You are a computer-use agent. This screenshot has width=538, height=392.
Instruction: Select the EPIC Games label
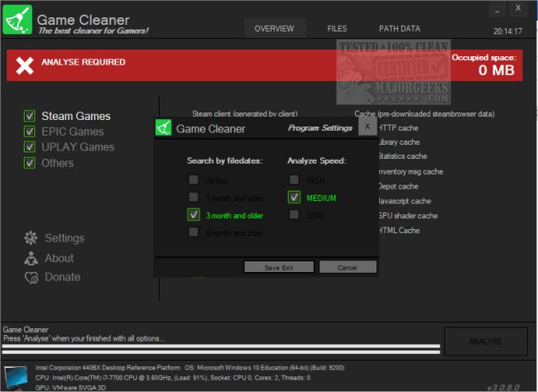(72, 131)
